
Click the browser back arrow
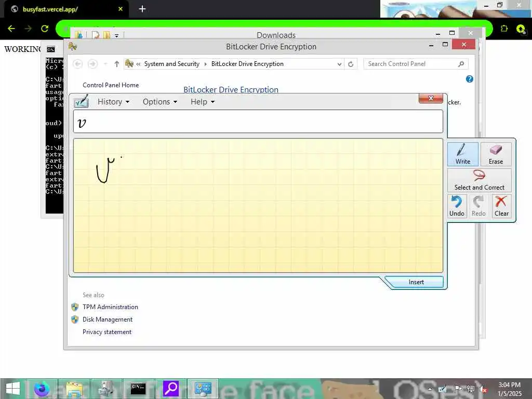tap(11, 29)
